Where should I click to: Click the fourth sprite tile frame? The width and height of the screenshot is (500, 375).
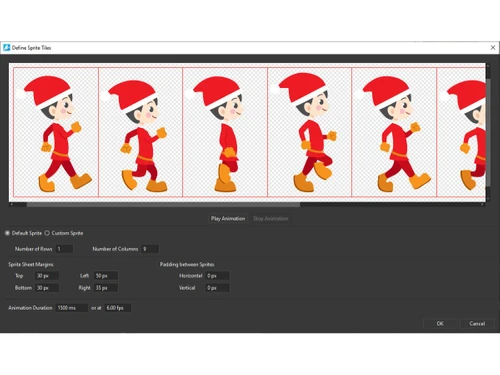click(x=309, y=132)
